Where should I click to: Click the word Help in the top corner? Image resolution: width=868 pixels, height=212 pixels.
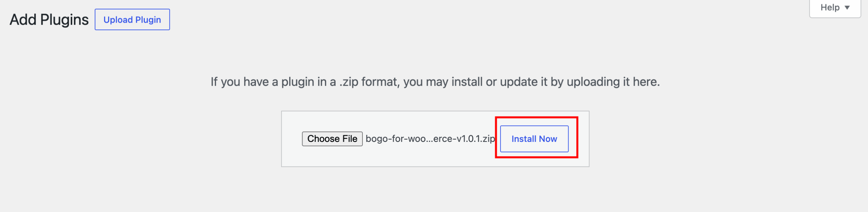830,7
